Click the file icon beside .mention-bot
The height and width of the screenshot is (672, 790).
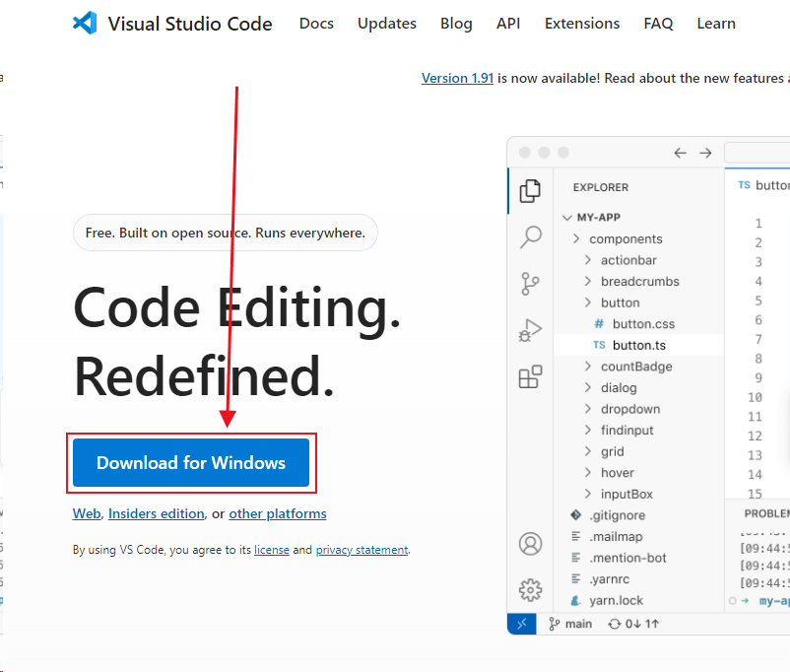(576, 558)
